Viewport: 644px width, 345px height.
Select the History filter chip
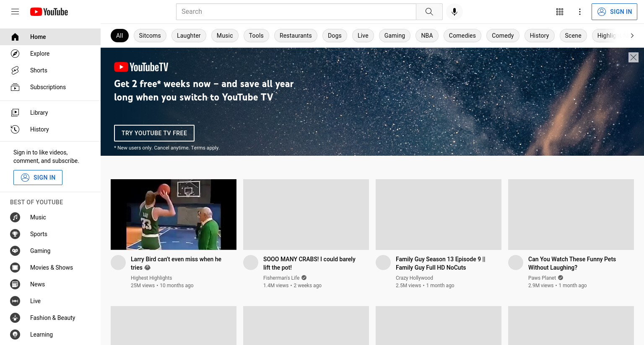[x=539, y=36]
